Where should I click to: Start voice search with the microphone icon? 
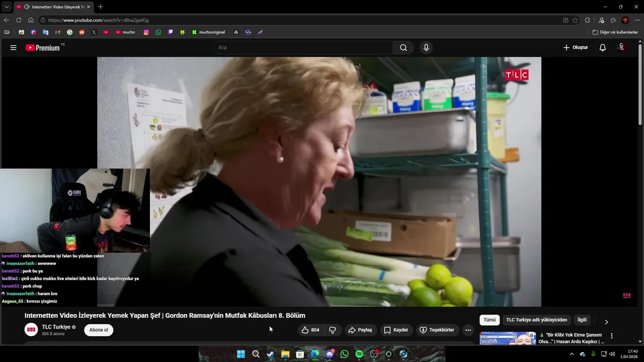coord(426,48)
